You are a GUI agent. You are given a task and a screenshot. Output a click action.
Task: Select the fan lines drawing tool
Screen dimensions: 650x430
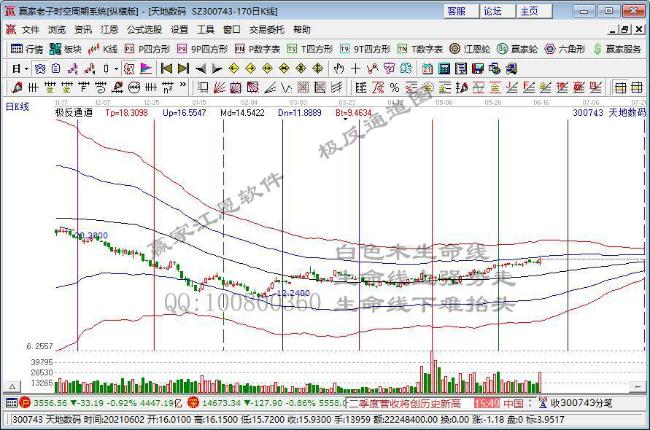click(x=219, y=87)
